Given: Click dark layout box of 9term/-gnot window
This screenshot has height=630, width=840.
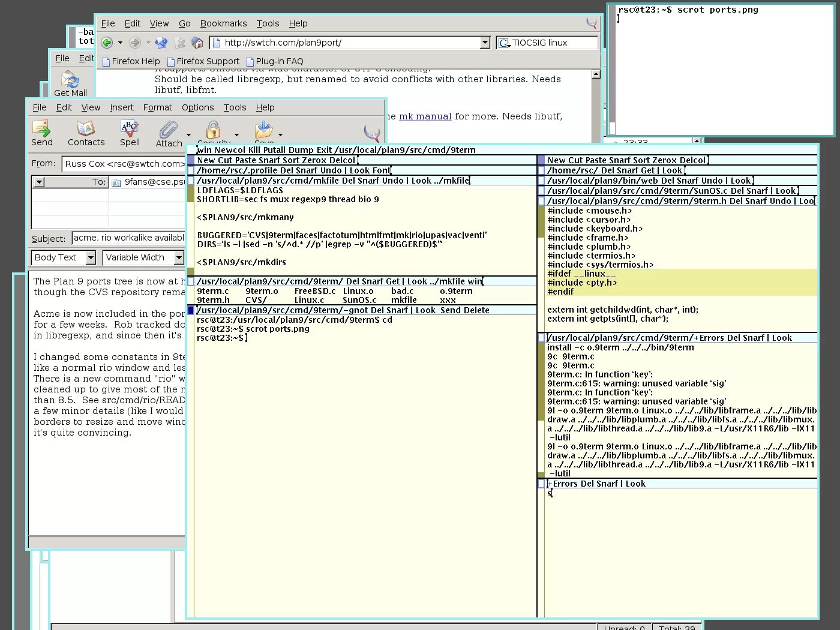Looking at the screenshot, I should pyautogui.click(x=191, y=310).
